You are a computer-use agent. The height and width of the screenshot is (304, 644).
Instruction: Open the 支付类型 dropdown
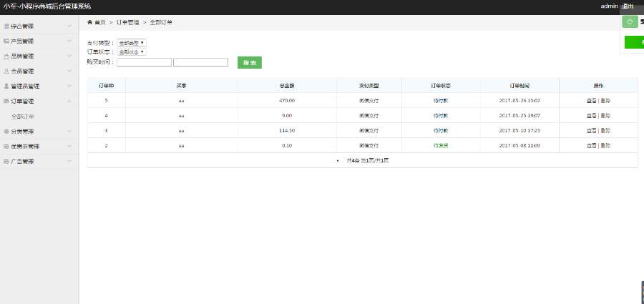coord(132,43)
